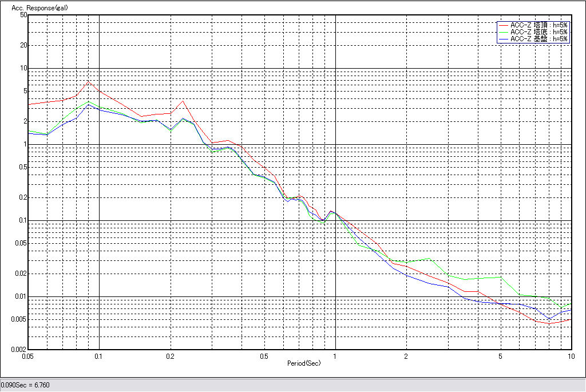Image resolution: width=586 pixels, height=392 pixels.
Task: Click the 2 tick label on X axis
Action: (406, 356)
